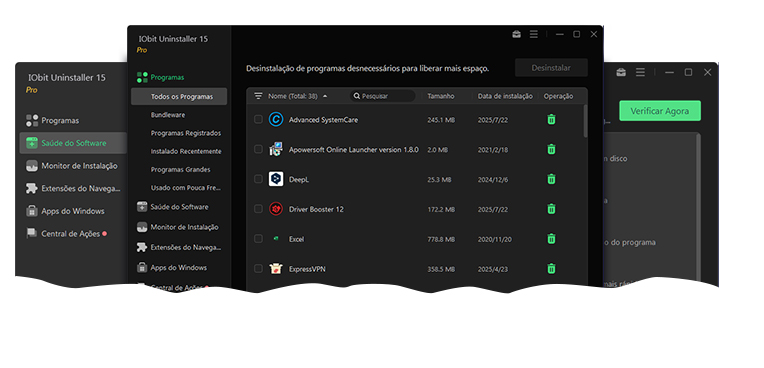This screenshot has height=368, width=764.
Task: Click the Desinstalar button
Action: point(551,68)
